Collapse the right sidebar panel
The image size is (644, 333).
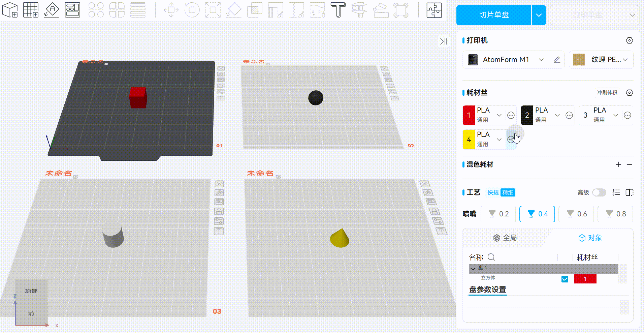[x=444, y=41]
